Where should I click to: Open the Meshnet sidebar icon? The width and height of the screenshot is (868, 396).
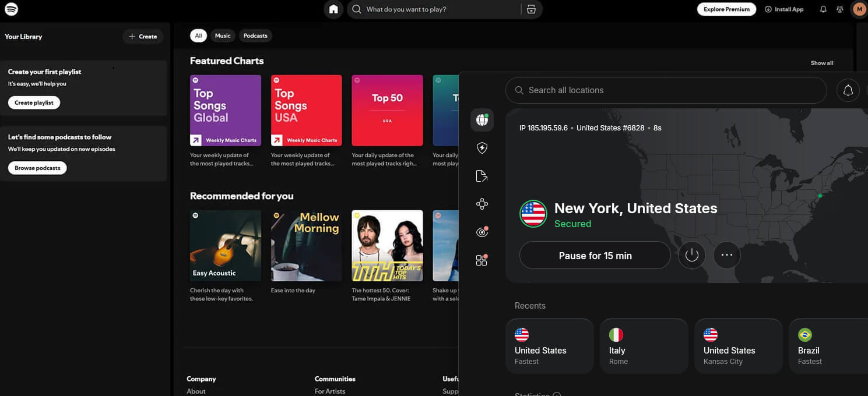pyautogui.click(x=482, y=204)
